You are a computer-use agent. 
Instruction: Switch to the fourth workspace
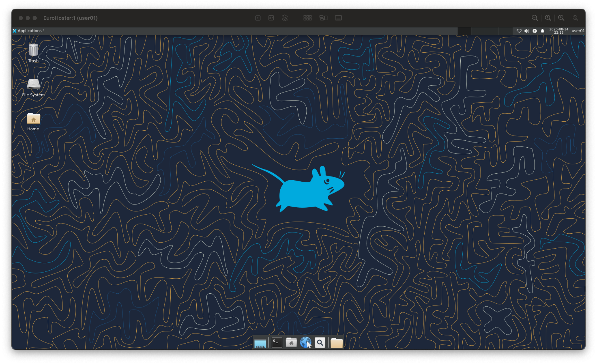click(x=505, y=31)
